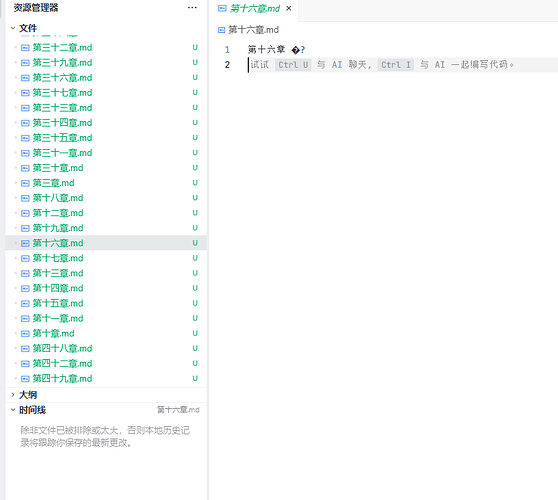Open file 第三十三章.md in explorer
Image resolution: width=558 pixels, height=500 pixels.
pyautogui.click(x=106, y=108)
